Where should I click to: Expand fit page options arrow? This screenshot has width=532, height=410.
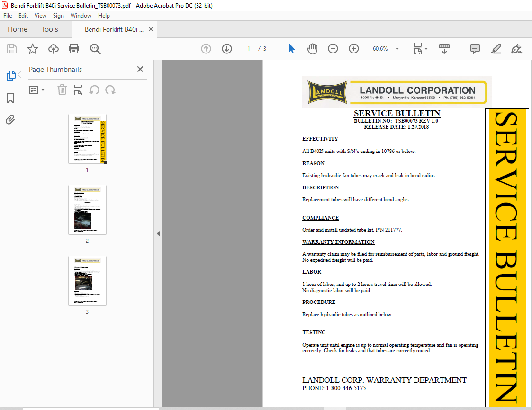tap(426, 49)
